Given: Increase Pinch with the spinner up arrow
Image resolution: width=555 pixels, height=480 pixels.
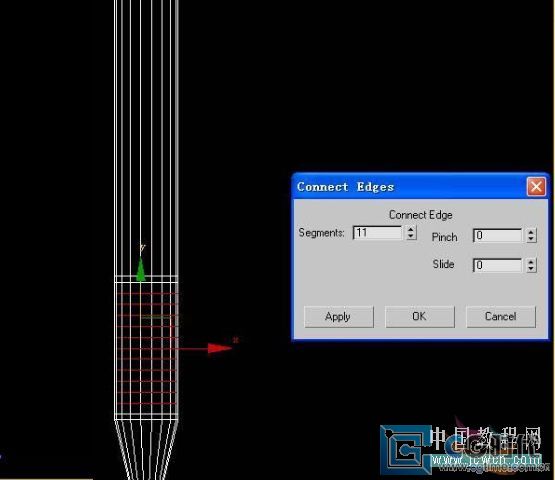Looking at the screenshot, I should tap(531, 232).
